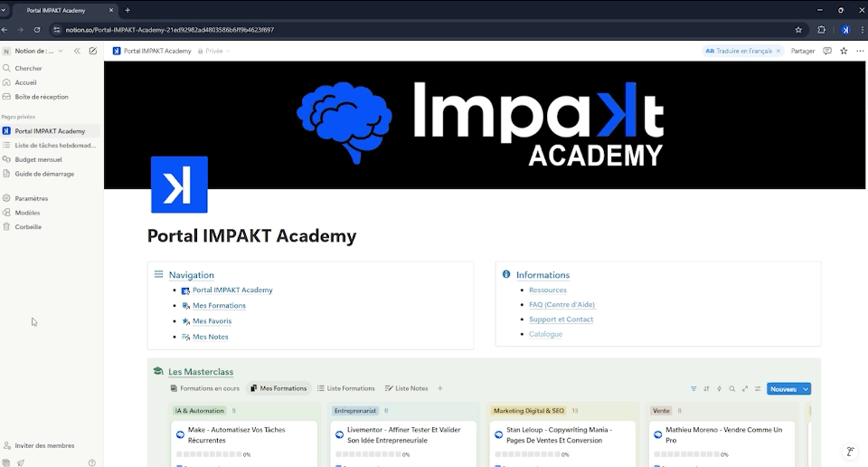868x467 pixels.
Task: Click the Informations heading
Action: (x=542, y=275)
